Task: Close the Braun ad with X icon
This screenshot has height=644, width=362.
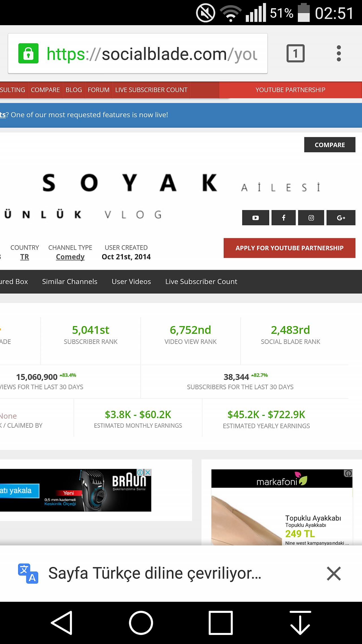Action: [148, 472]
